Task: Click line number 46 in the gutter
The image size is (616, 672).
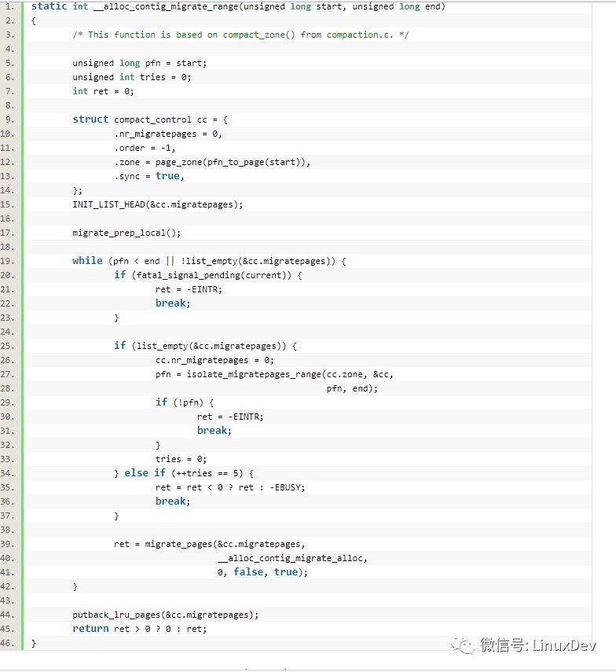Action: (7, 643)
